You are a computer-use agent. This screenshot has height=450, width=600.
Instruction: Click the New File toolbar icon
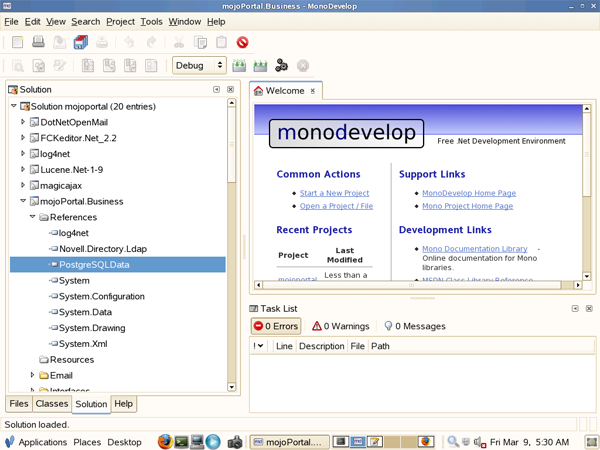pos(17,42)
